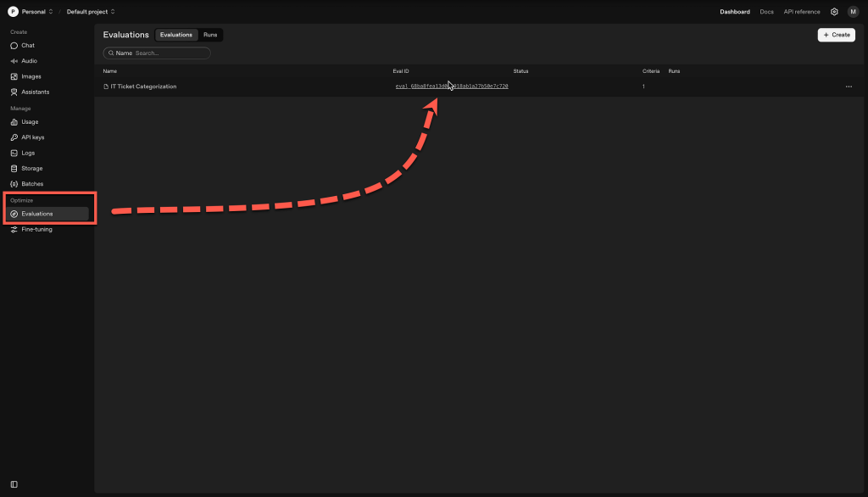Open Fine-tuning in the sidebar
868x497 pixels.
pyautogui.click(x=36, y=229)
